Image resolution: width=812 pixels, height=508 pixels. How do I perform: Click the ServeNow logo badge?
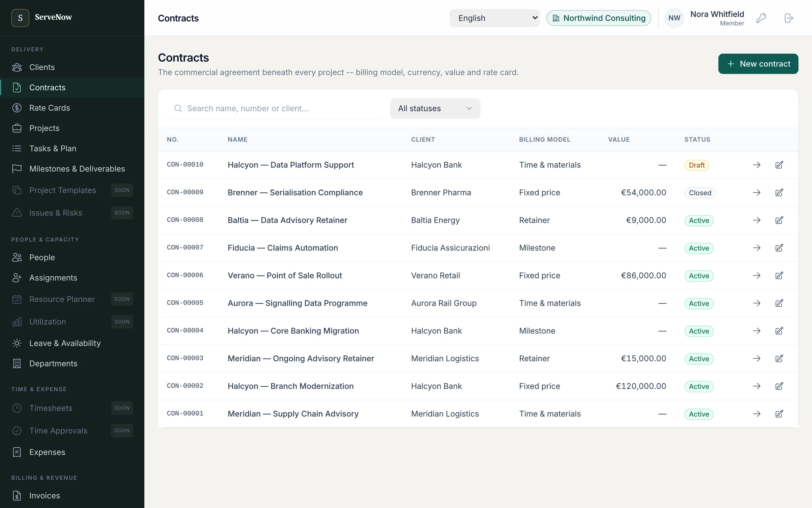(20, 18)
